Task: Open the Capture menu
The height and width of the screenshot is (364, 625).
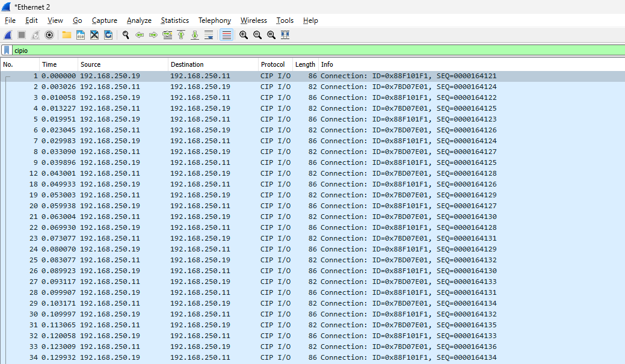Action: click(x=105, y=20)
